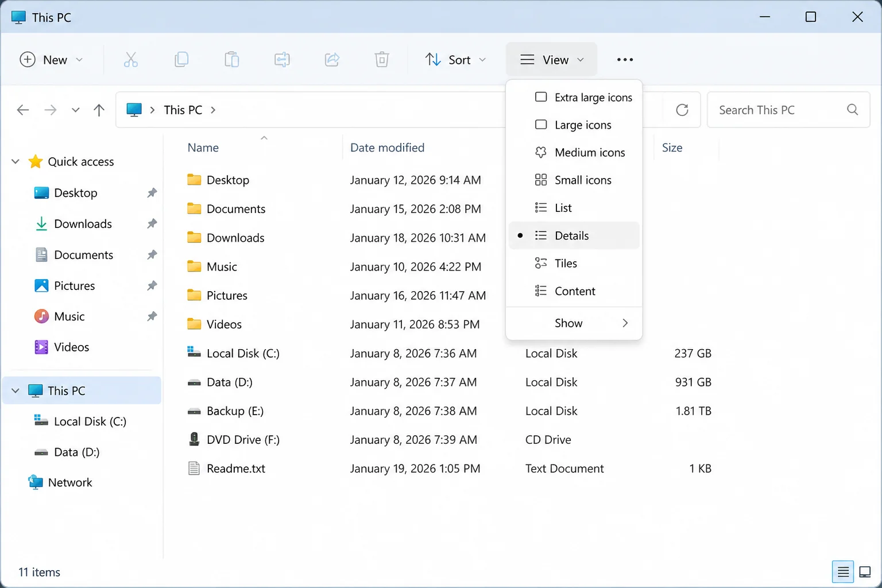This screenshot has height=588, width=882.
Task: Select Medium icons view
Action: point(574,152)
